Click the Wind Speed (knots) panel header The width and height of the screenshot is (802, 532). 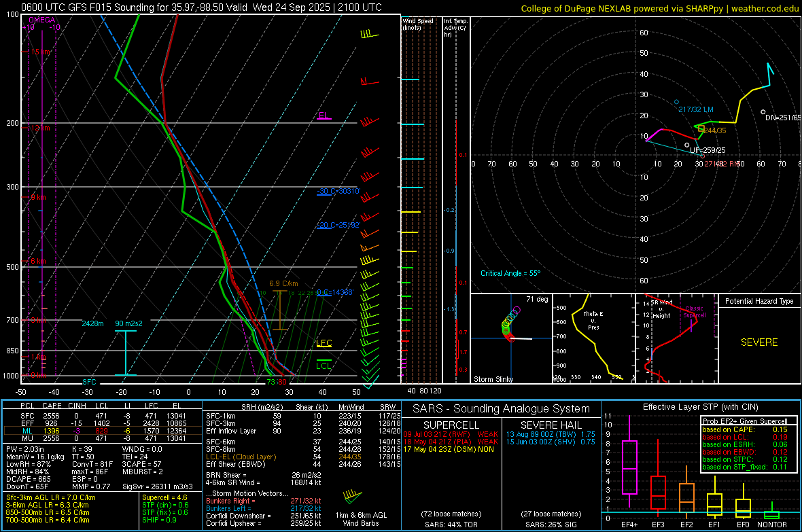coord(418,24)
